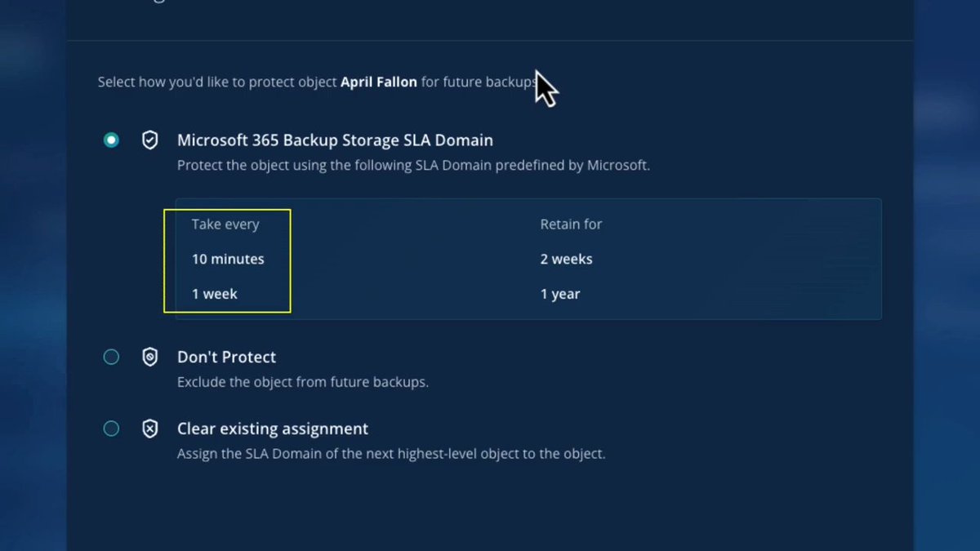
Task: Click the Don't Protect heading text
Action: [226, 357]
